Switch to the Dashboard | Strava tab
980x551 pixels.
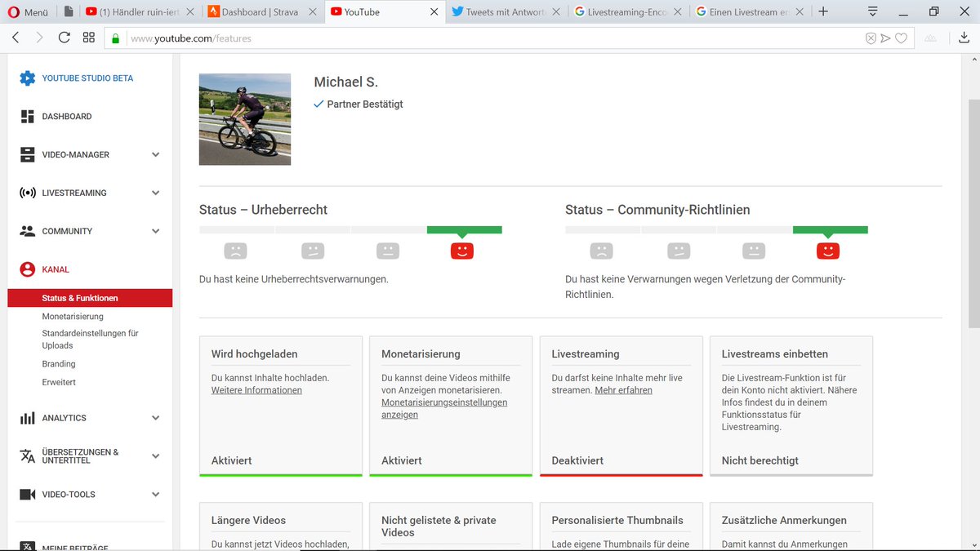click(262, 12)
